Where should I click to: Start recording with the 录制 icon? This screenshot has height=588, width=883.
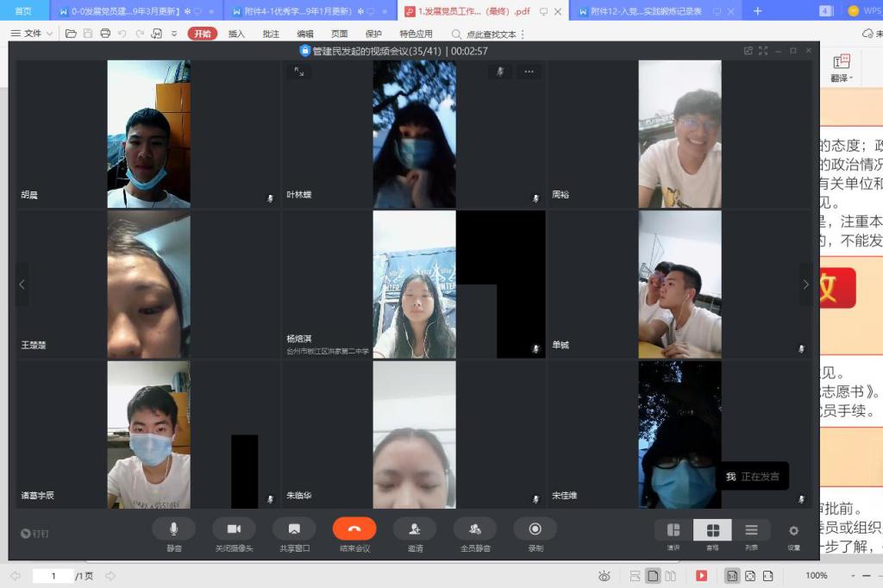click(x=535, y=529)
